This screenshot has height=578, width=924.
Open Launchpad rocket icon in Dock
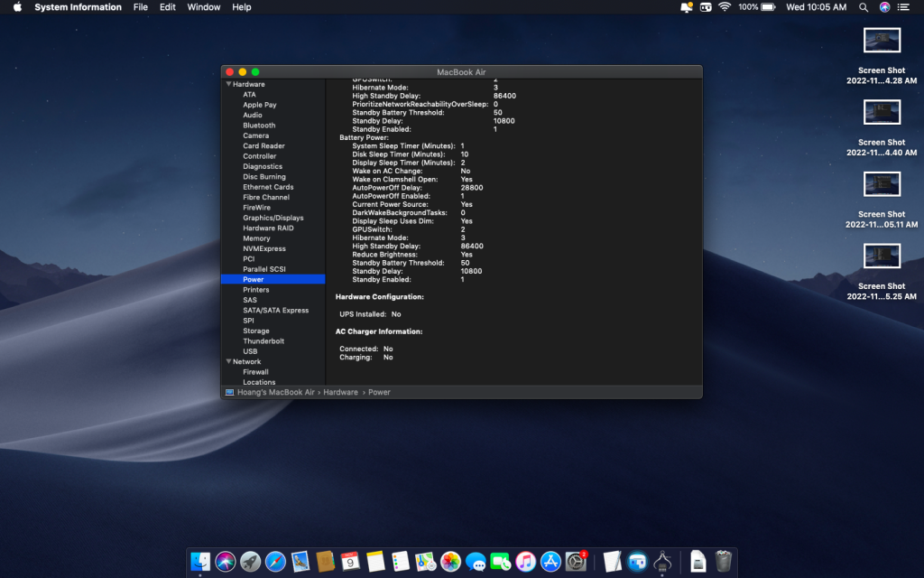click(251, 561)
